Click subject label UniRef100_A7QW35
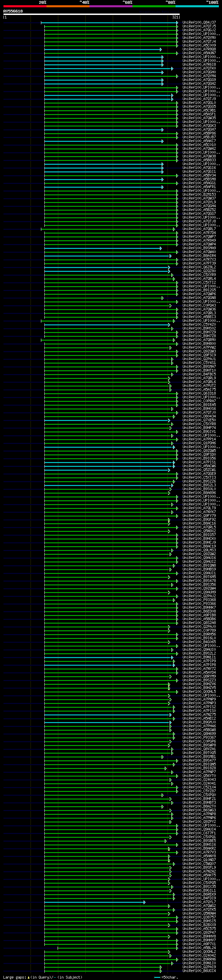The height and width of the screenshot is (980, 222). click(199, 118)
